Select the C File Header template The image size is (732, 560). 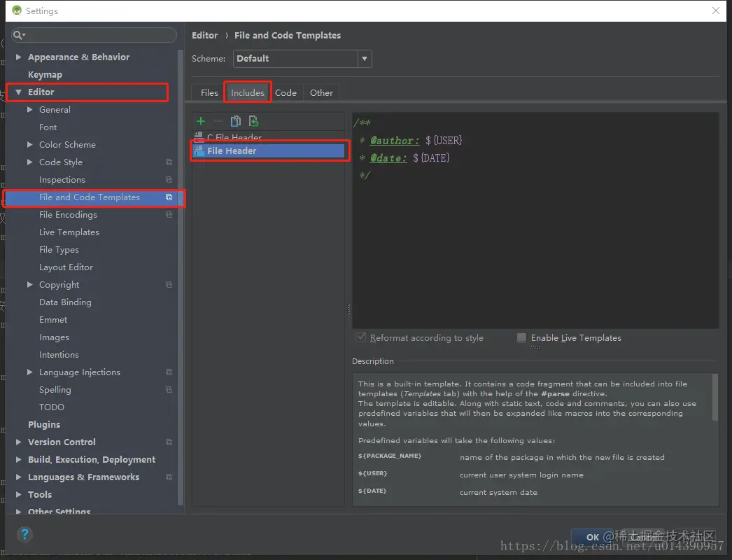click(269, 136)
